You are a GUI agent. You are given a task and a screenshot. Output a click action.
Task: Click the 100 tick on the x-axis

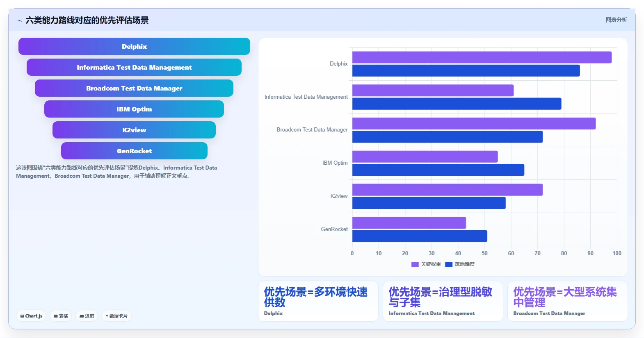(617, 253)
